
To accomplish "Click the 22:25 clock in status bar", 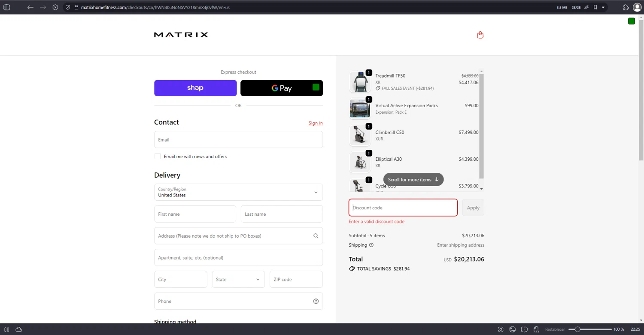I will pos(635,329).
